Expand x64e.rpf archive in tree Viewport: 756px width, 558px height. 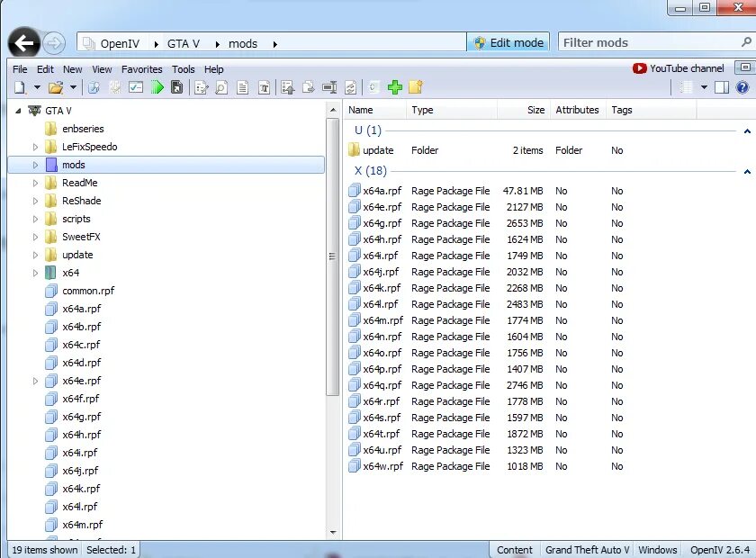(x=35, y=381)
